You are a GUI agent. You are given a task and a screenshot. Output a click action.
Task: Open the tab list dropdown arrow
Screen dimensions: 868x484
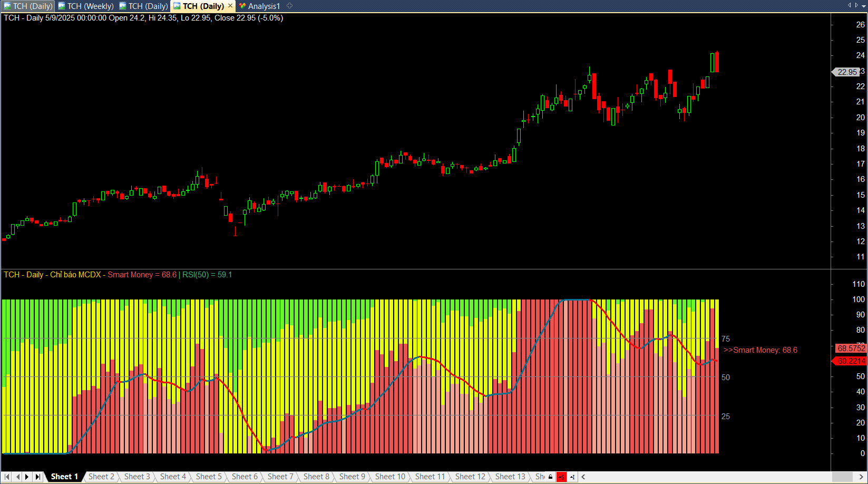point(863,6)
